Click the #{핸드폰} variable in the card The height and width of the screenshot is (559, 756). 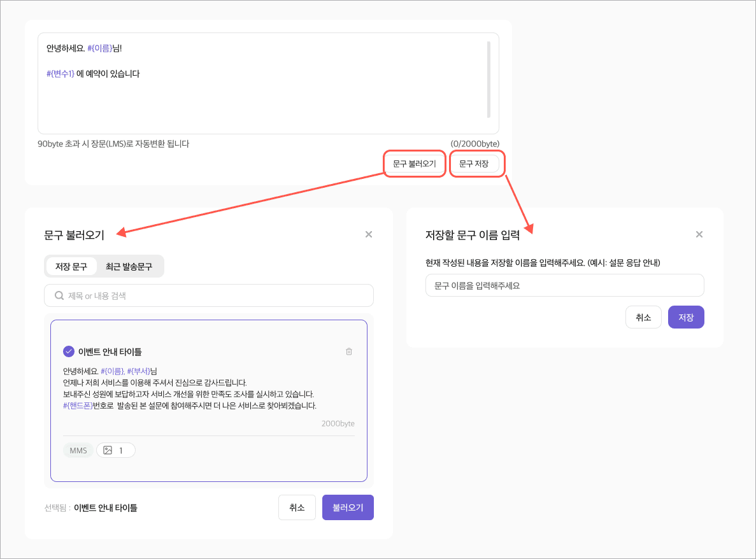coord(78,406)
